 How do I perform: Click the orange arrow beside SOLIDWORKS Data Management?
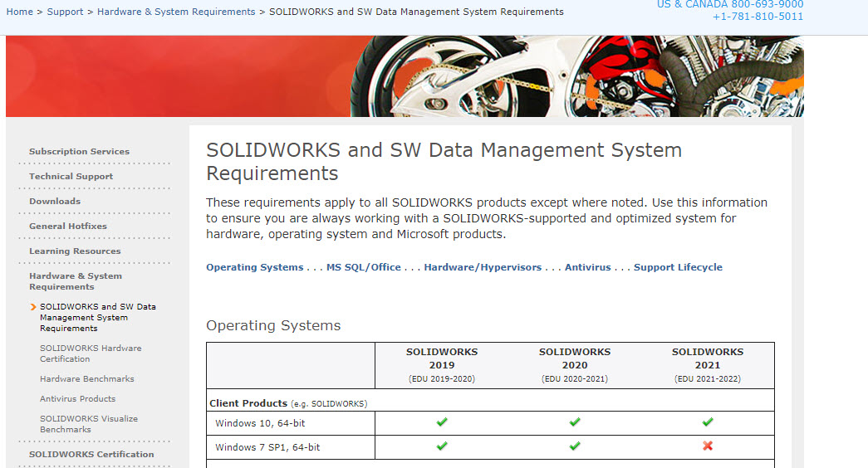[33, 307]
